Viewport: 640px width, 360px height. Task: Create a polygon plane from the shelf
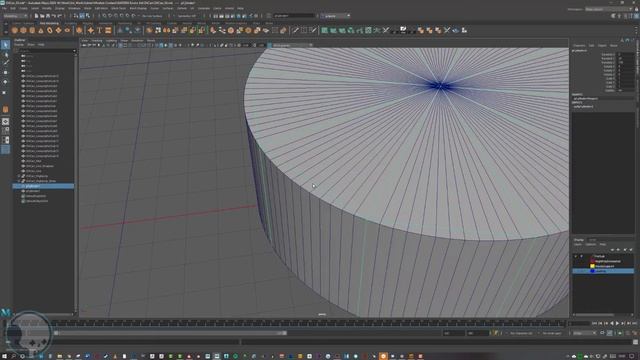point(58,31)
